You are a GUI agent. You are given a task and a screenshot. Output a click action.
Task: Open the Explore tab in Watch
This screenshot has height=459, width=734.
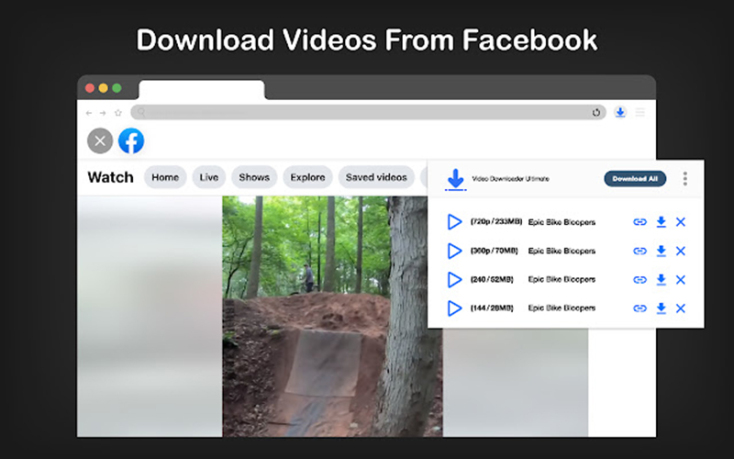[x=308, y=177]
